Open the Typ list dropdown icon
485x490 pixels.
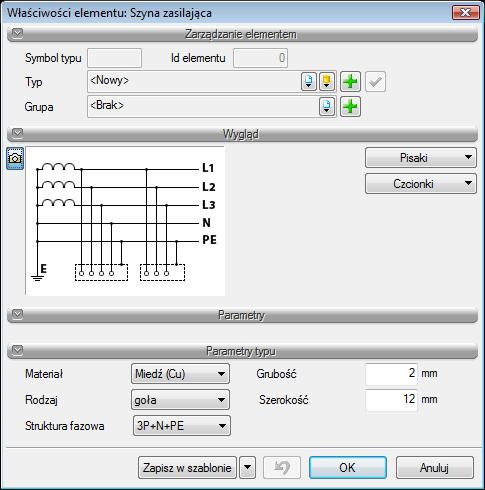tap(309, 82)
